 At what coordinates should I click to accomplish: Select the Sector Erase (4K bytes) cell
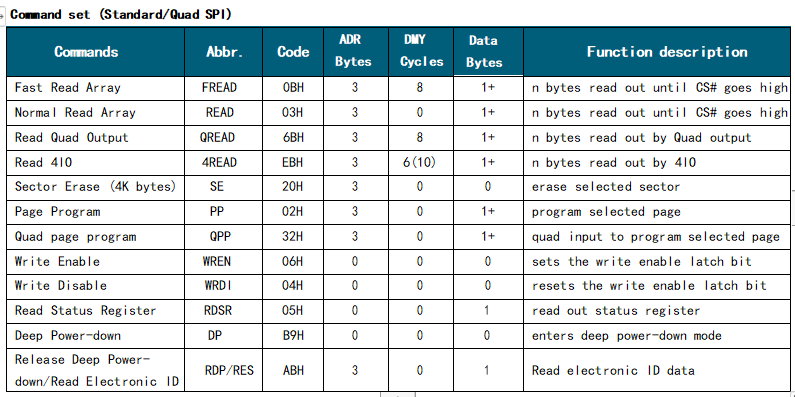coord(96,187)
